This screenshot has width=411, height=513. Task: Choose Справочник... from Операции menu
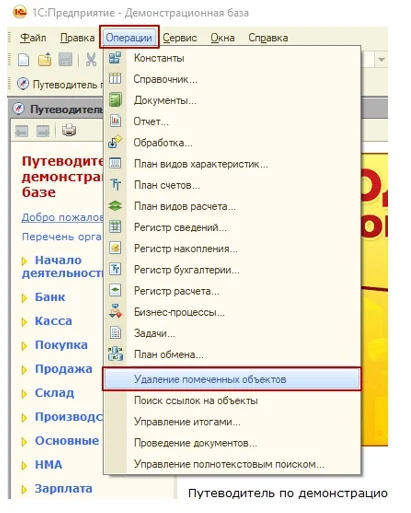click(x=232, y=79)
